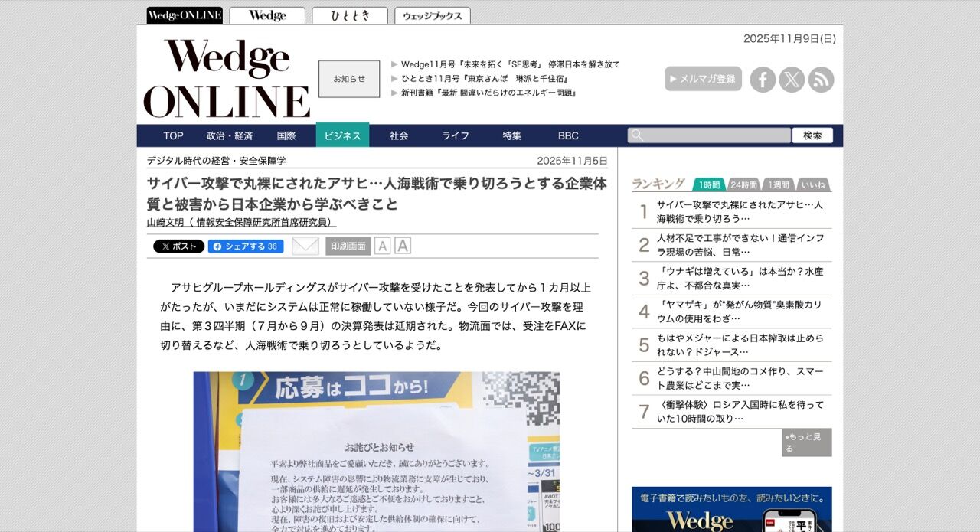Viewport: 980px width, 532px height.
Task: Open ranking 2 通信インフラ article
Action: (740, 245)
